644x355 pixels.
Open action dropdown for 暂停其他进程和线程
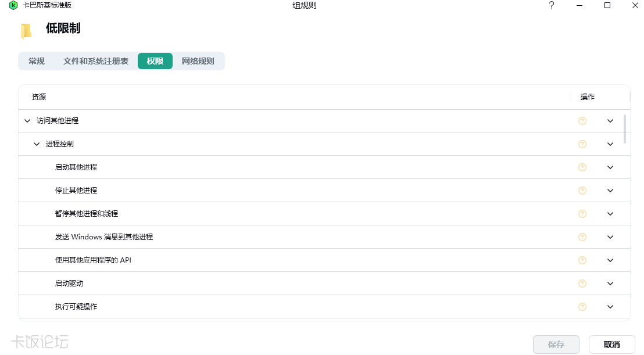[610, 214]
